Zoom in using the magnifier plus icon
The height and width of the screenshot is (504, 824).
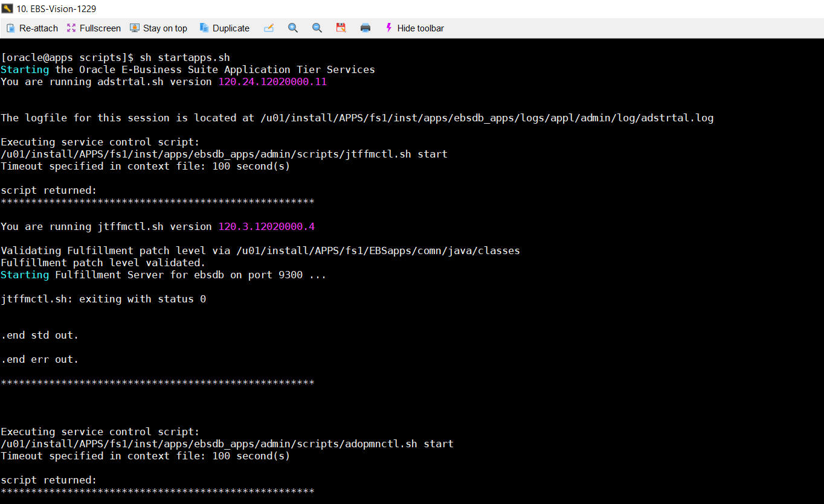click(x=293, y=28)
